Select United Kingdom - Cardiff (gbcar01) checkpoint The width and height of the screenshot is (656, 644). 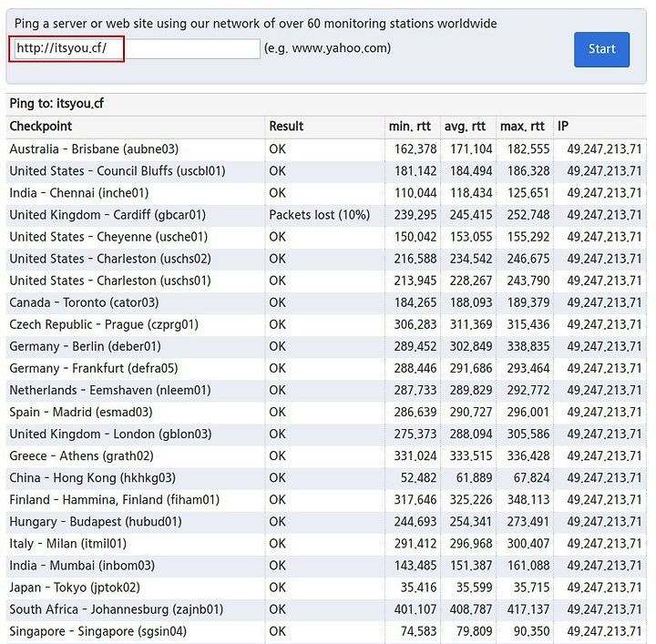pos(108,215)
